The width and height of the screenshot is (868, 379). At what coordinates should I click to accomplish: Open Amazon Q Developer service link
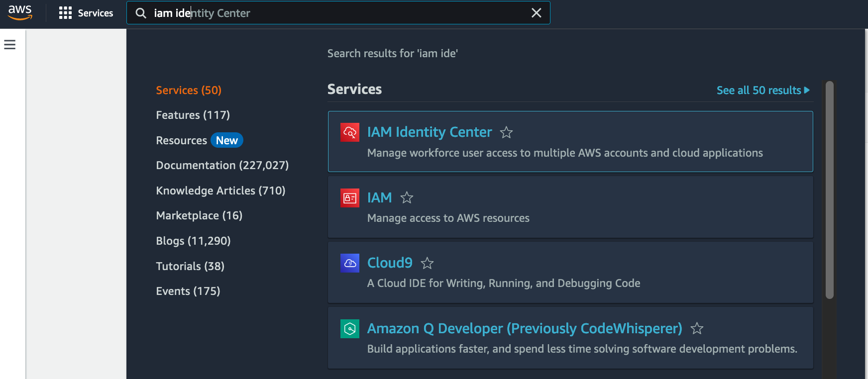pos(525,328)
